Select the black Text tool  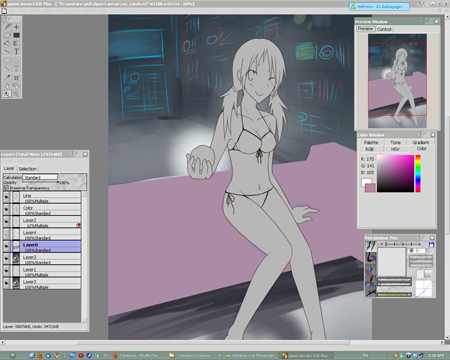click(16, 51)
